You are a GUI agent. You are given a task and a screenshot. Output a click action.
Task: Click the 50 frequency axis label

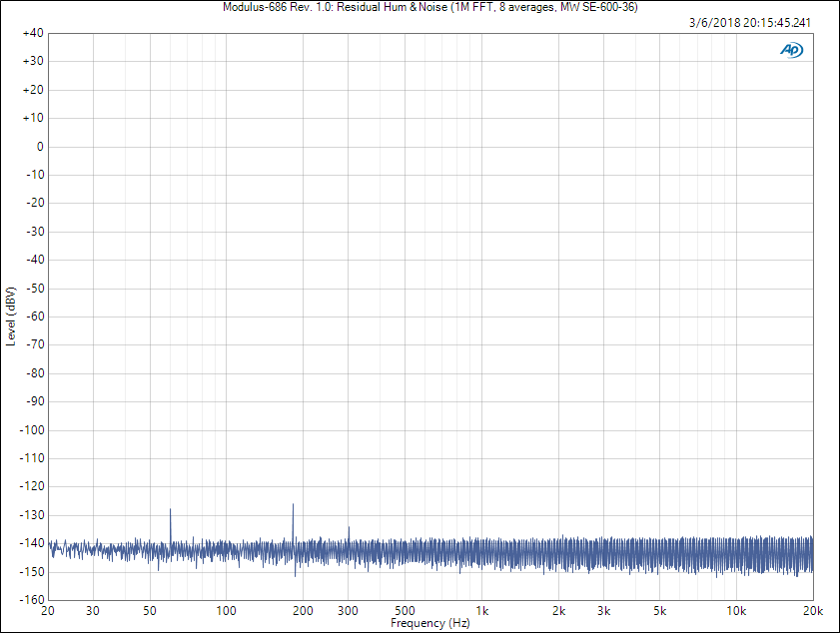[x=150, y=611]
